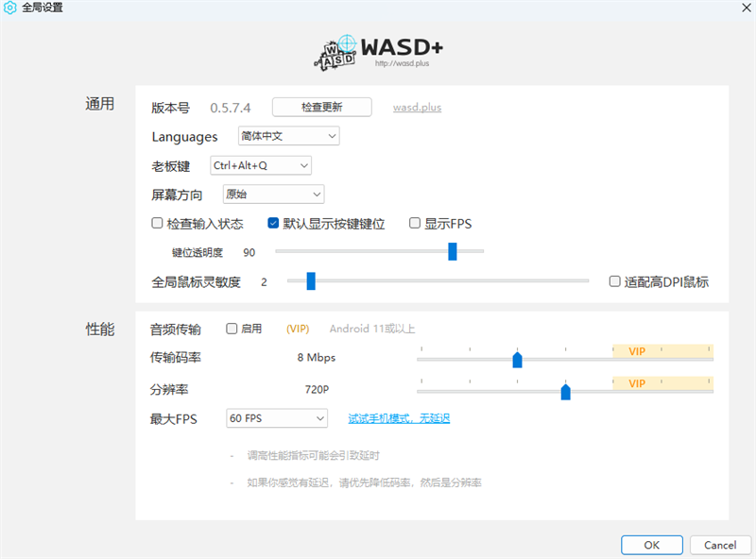
Task: Open the 屏幕方向 dropdown
Action: pos(273,194)
